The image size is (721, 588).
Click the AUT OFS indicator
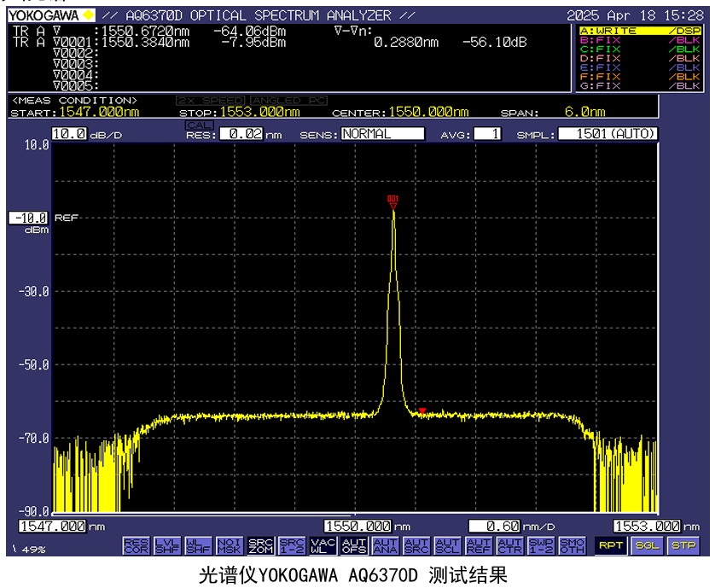click(x=354, y=545)
